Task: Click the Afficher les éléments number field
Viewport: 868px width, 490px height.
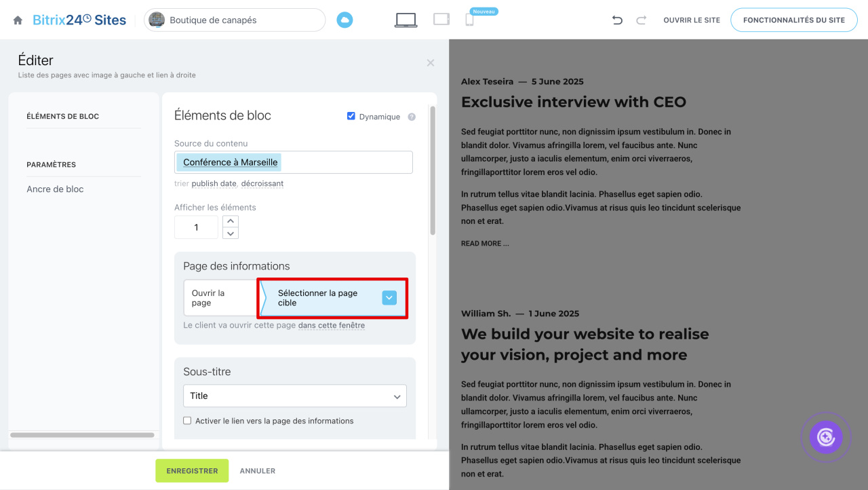Action: click(x=197, y=227)
